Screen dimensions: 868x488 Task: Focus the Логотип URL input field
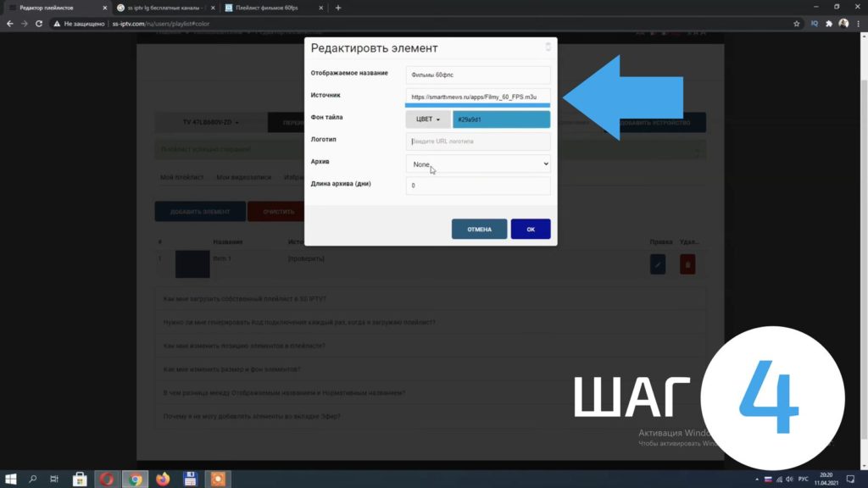click(478, 141)
